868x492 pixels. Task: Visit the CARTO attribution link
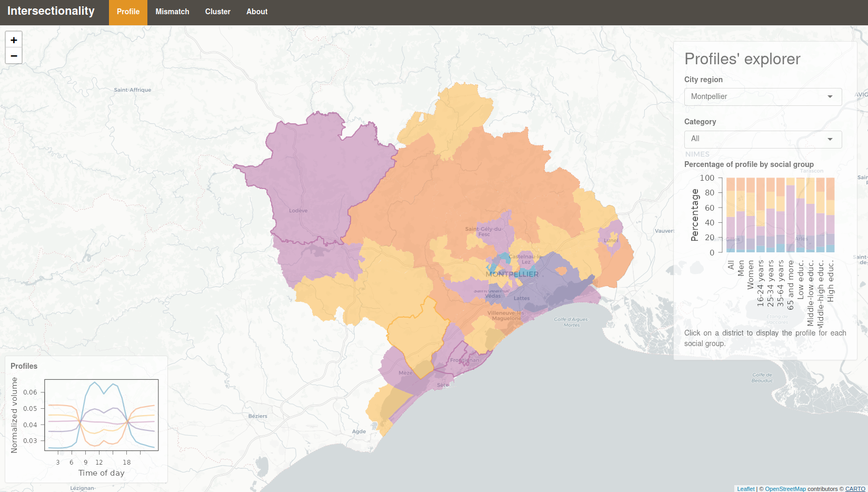(x=855, y=489)
